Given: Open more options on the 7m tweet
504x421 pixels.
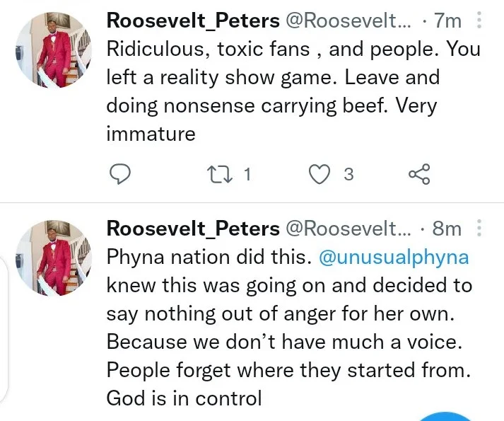Looking at the screenshot, I should 481,21.
